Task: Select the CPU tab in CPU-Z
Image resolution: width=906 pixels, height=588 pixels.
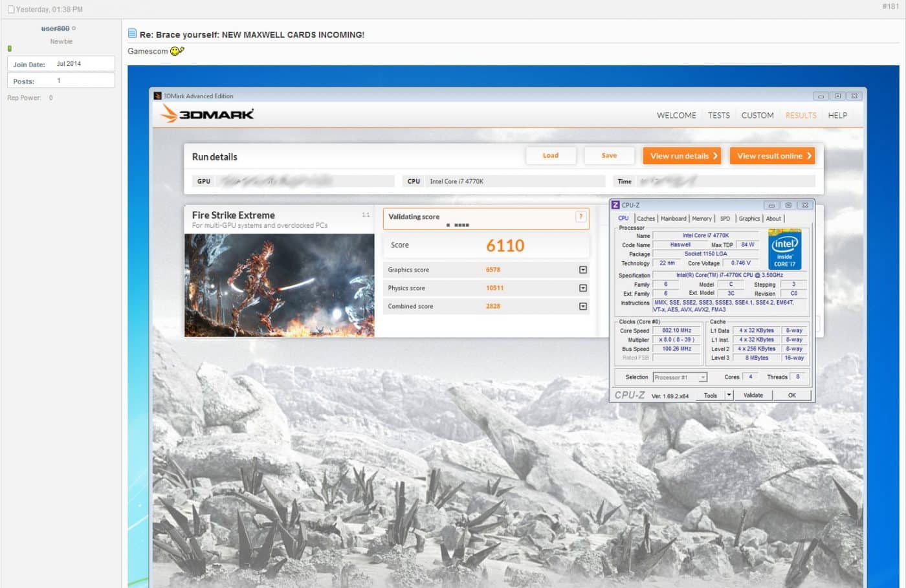Action: pyautogui.click(x=623, y=219)
